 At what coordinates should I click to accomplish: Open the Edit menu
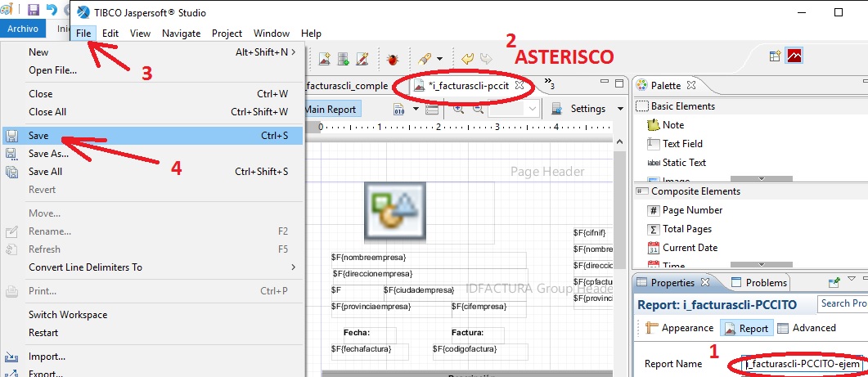point(110,34)
